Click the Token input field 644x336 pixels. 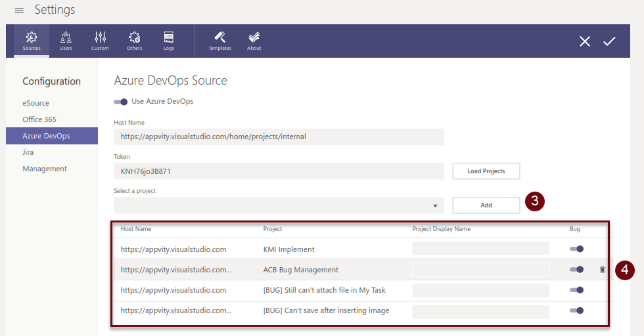279,171
